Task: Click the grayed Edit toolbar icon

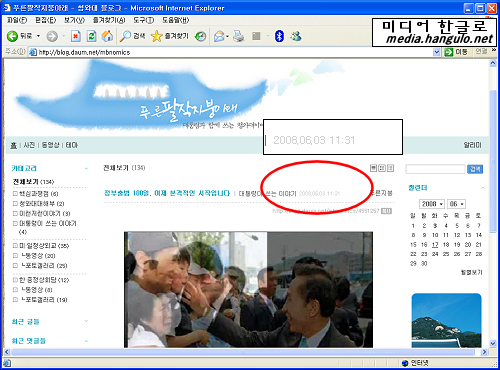Action: pyautogui.click(x=256, y=36)
